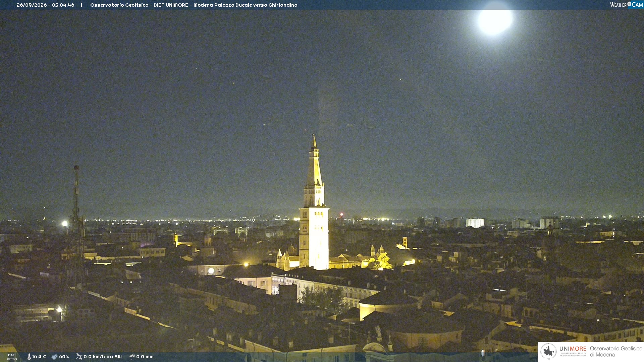This screenshot has height=362, width=644.
Task: Click the WeatherCam logo
Action: pos(626,5)
